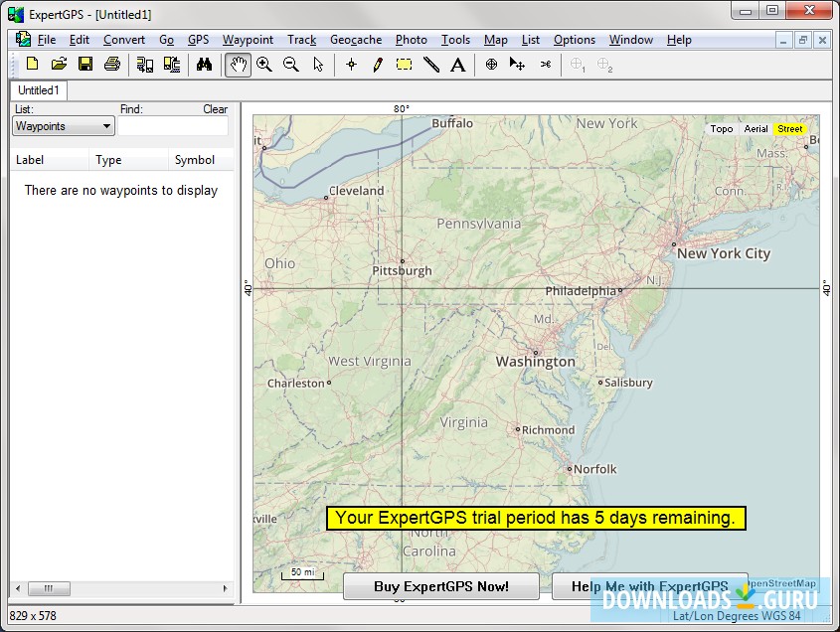The image size is (840, 632).
Task: Click in the Find input field
Action: [x=173, y=126]
